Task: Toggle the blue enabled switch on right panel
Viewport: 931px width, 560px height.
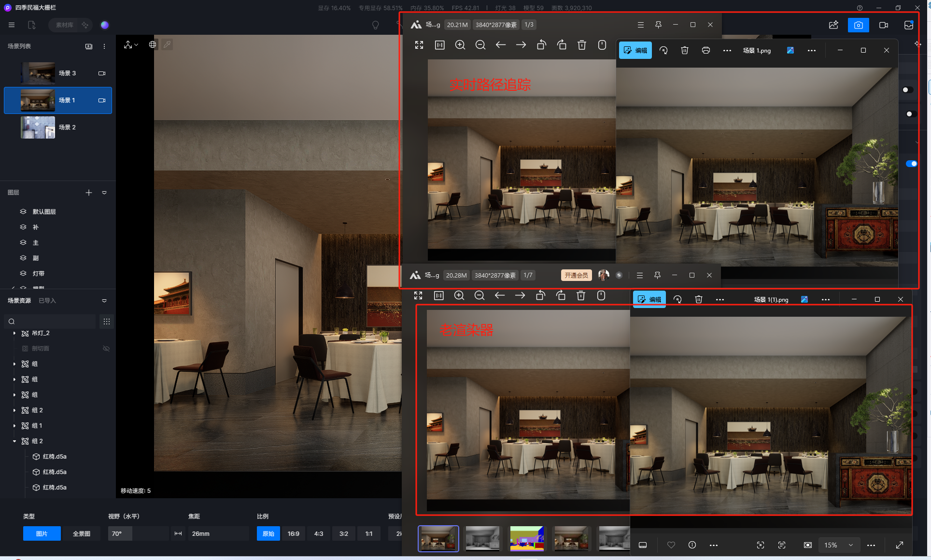Action: [x=911, y=164]
